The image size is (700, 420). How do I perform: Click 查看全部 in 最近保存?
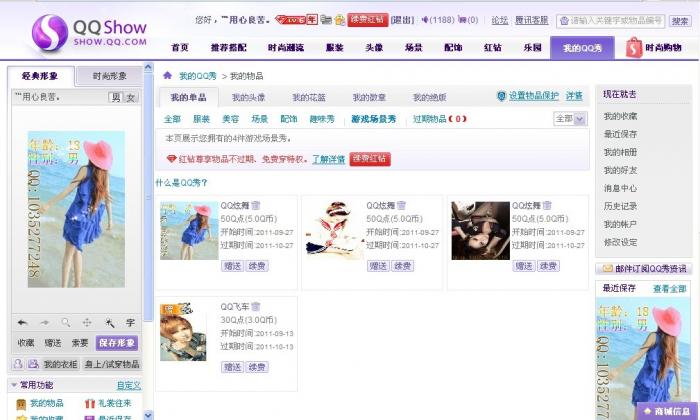pos(669,289)
